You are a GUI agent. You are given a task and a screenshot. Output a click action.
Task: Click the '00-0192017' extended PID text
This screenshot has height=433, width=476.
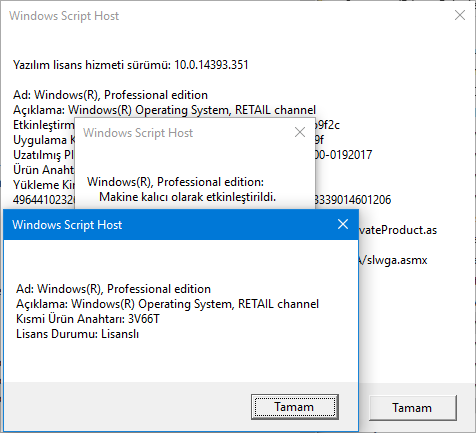point(343,155)
